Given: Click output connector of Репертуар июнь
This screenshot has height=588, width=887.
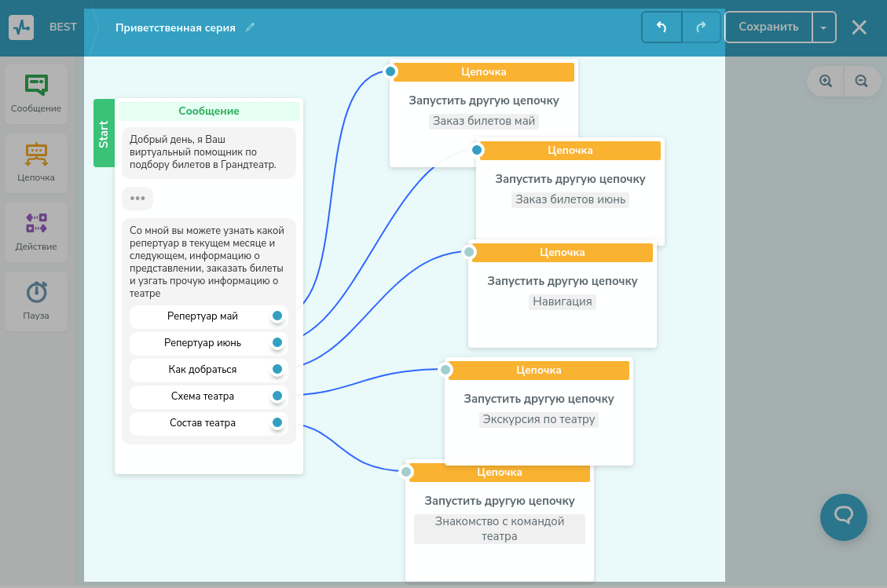Looking at the screenshot, I should [x=277, y=342].
